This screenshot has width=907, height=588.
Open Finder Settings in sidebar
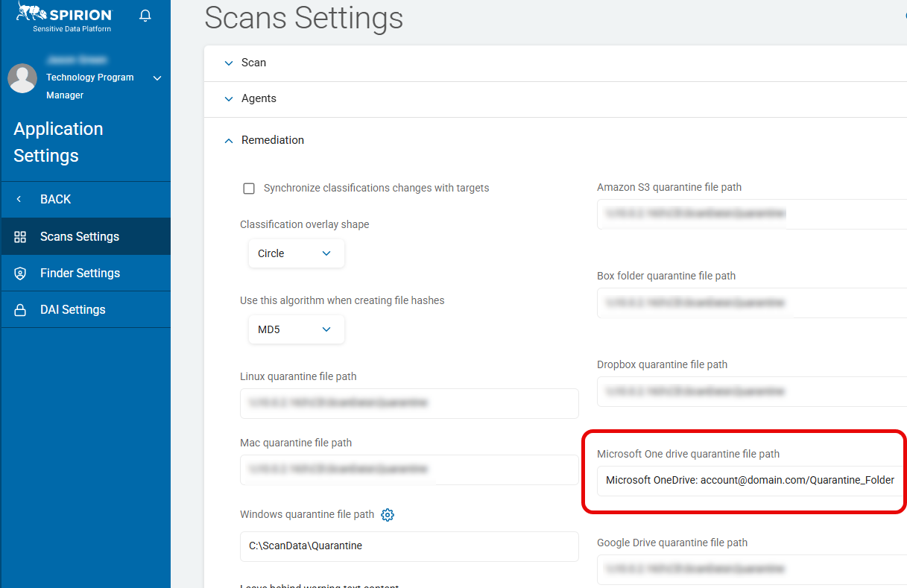pos(86,273)
